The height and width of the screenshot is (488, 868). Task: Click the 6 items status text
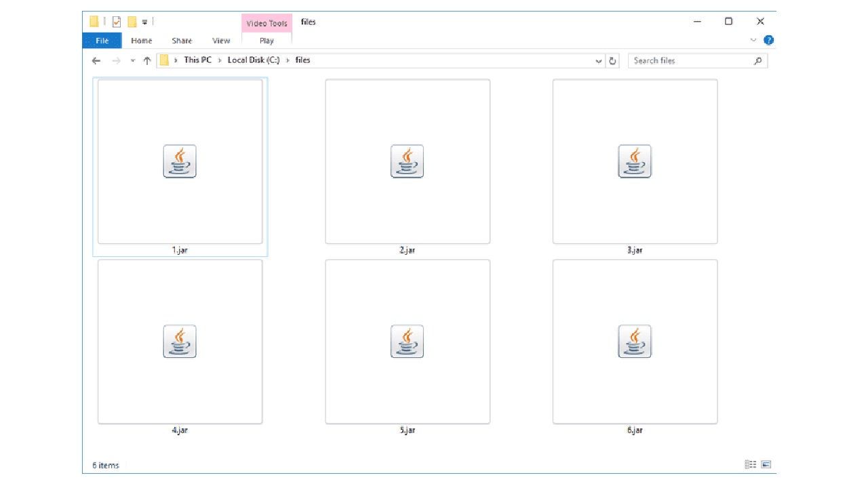106,466
